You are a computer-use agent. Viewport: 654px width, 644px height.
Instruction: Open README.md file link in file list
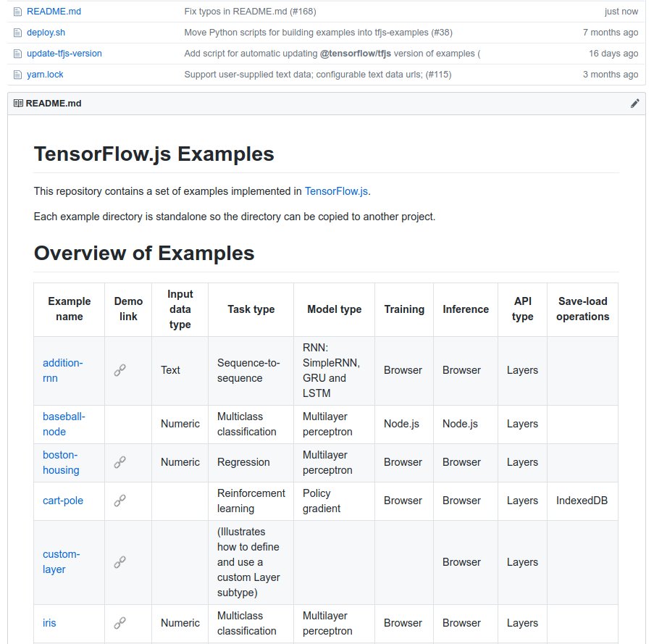click(x=54, y=12)
